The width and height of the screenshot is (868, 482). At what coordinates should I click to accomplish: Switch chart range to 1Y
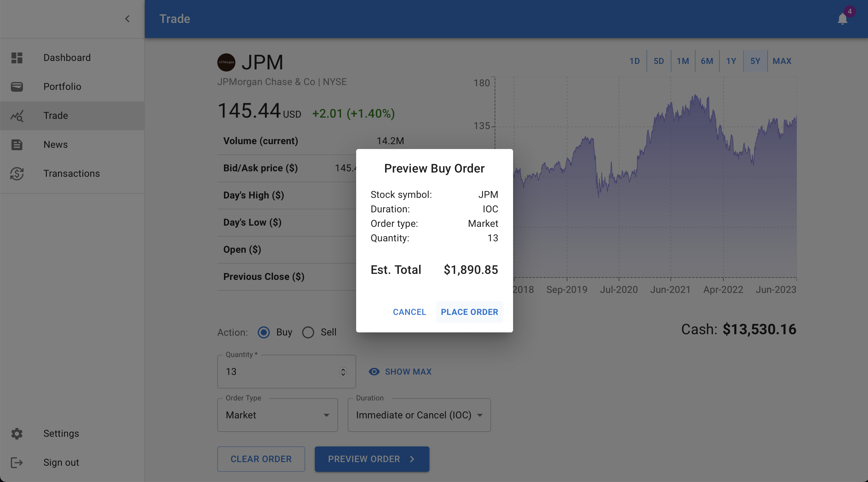pyautogui.click(x=731, y=61)
